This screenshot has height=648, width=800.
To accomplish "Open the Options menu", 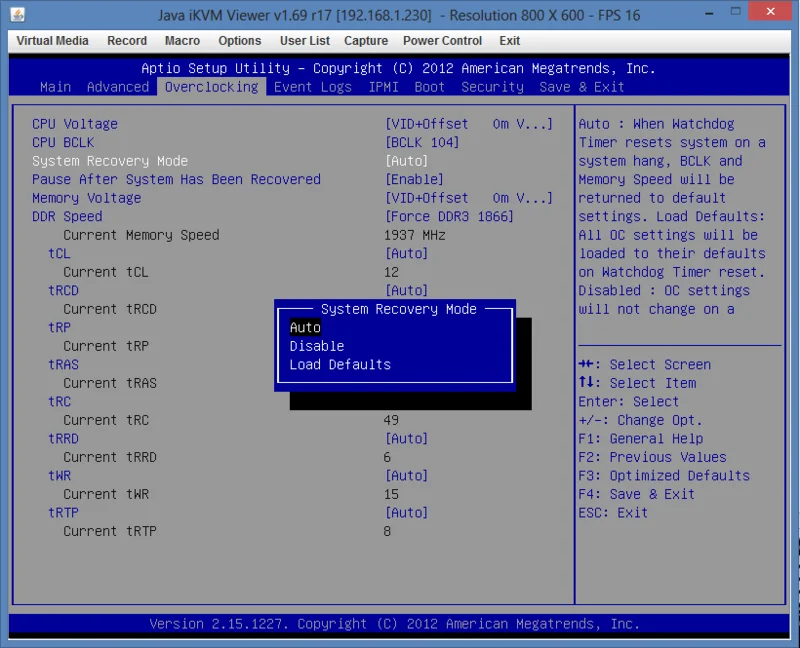I will tap(240, 41).
